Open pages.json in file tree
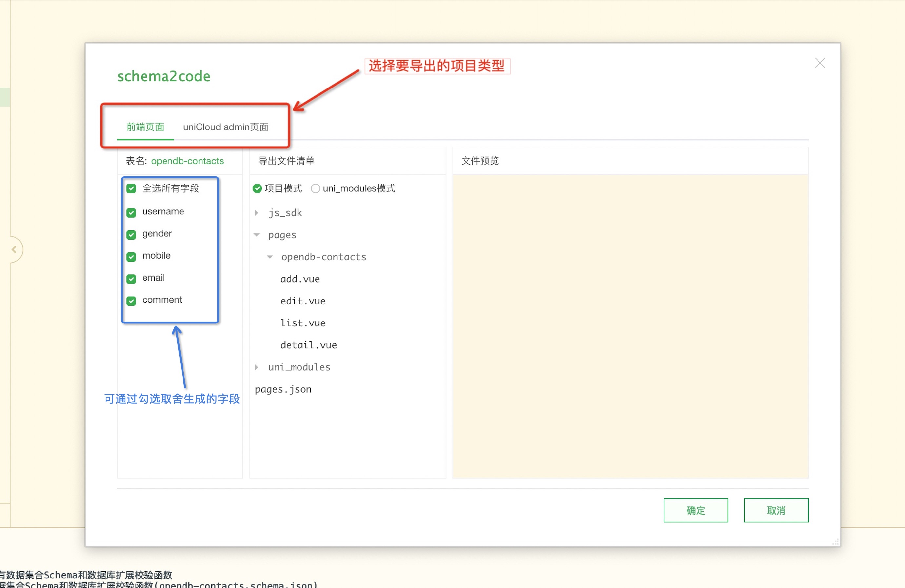This screenshot has width=905, height=588. click(x=283, y=389)
